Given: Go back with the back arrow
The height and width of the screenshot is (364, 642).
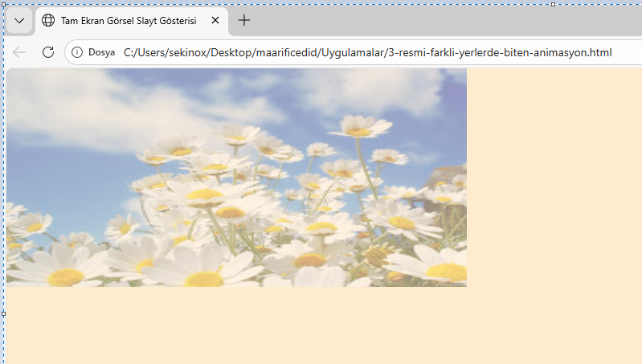Looking at the screenshot, I should pyautogui.click(x=19, y=52).
